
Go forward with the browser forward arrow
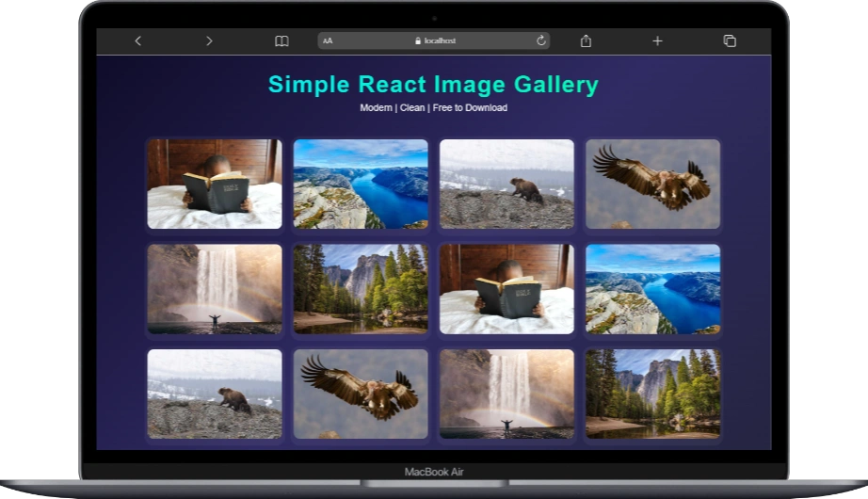(209, 41)
